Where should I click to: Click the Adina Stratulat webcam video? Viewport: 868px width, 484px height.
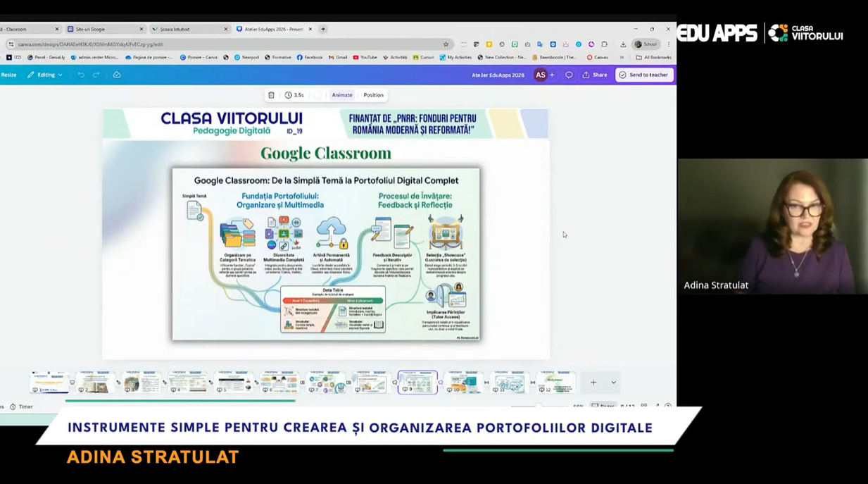(772, 225)
